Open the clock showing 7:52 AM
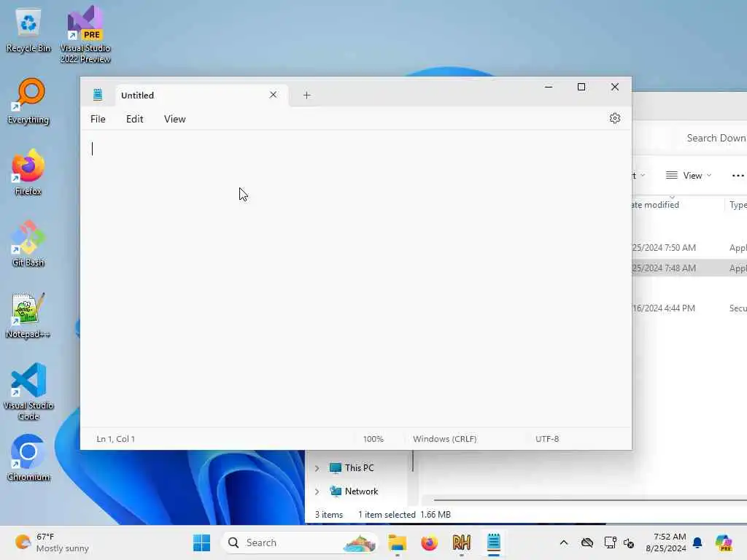The height and width of the screenshot is (560, 747). 666,542
